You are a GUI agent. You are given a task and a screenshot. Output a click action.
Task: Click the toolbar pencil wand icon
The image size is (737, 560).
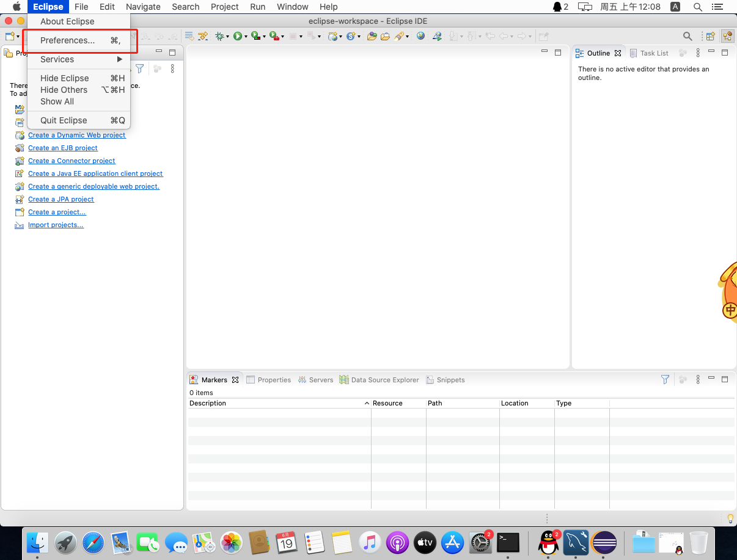coord(398,37)
